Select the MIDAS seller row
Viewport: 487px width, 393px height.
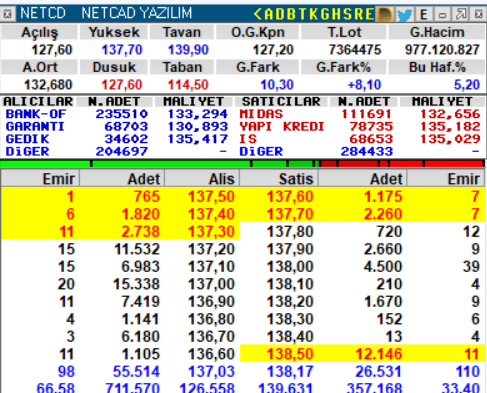click(360, 114)
